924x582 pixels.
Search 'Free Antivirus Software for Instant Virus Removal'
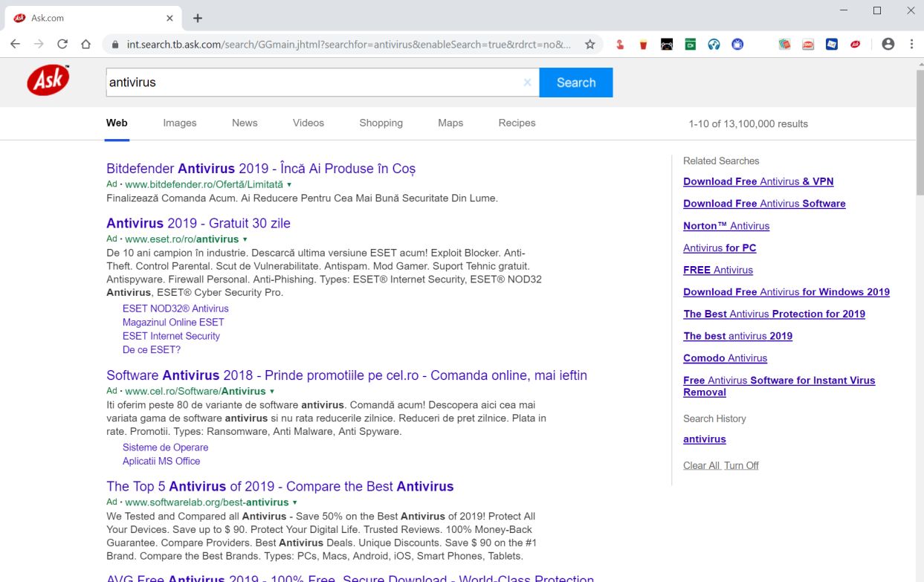coord(779,386)
